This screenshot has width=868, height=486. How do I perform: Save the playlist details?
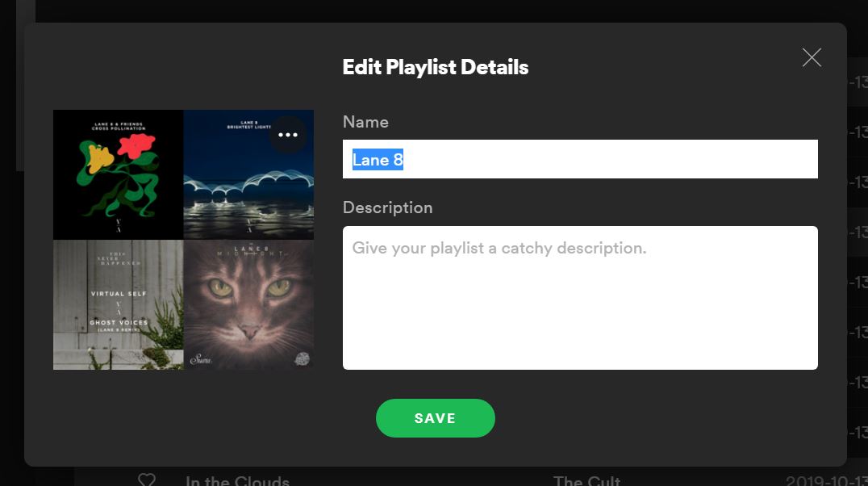435,418
